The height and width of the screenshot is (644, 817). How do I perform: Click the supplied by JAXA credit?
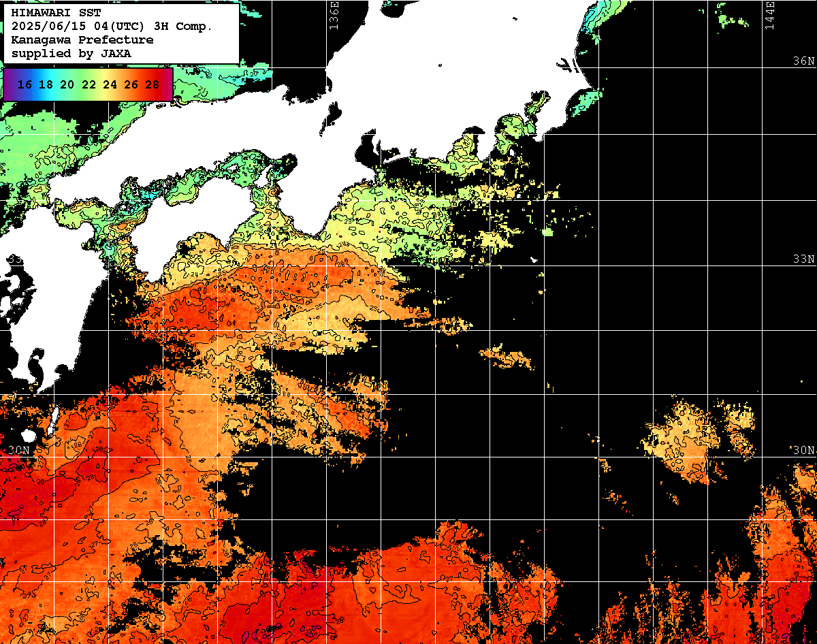coord(71,53)
